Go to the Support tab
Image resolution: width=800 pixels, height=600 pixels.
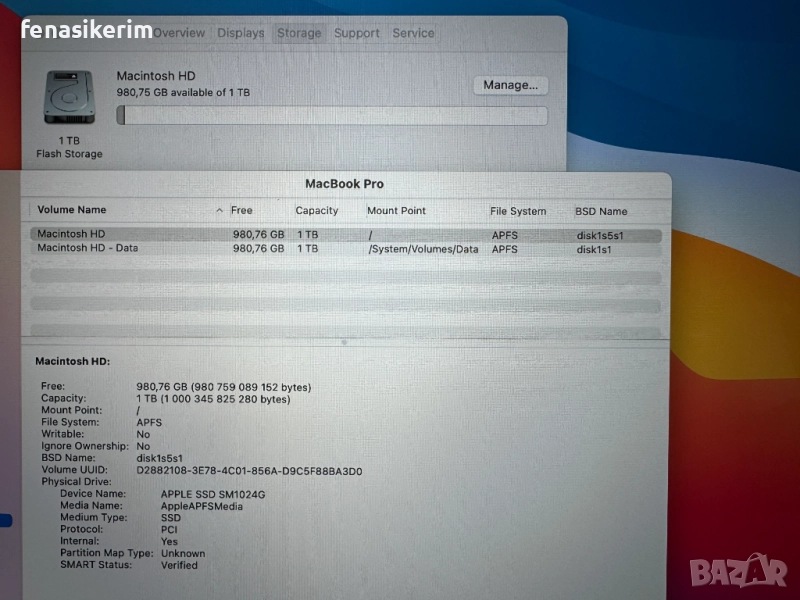[x=357, y=33]
